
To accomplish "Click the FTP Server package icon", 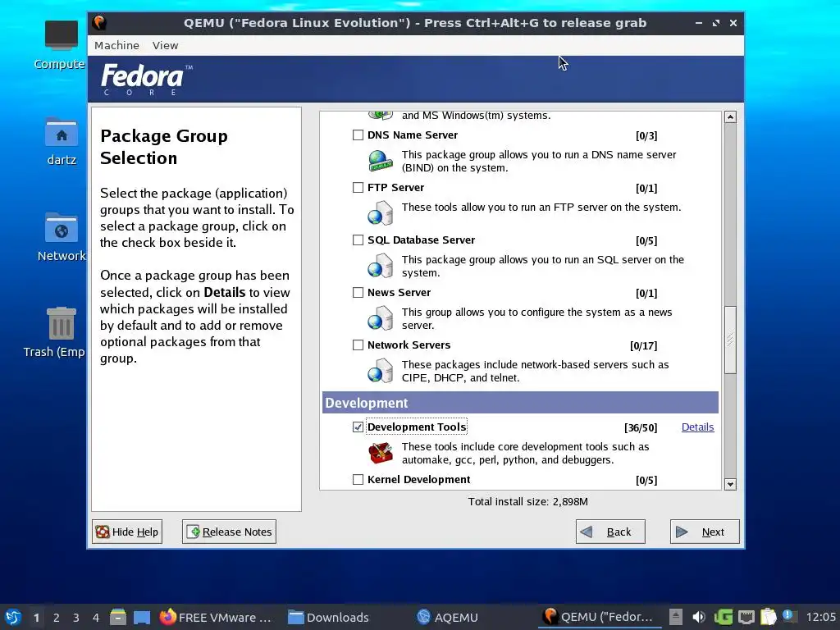I will coord(381,213).
